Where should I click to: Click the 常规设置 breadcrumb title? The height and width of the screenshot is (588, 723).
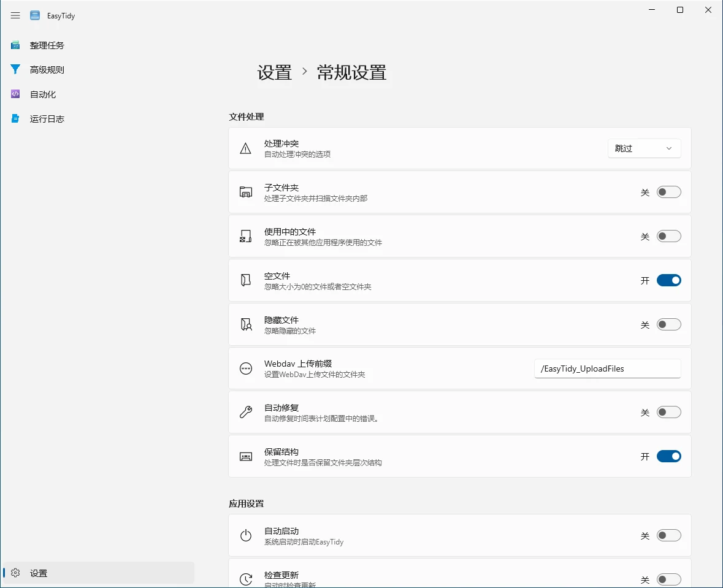click(x=351, y=72)
